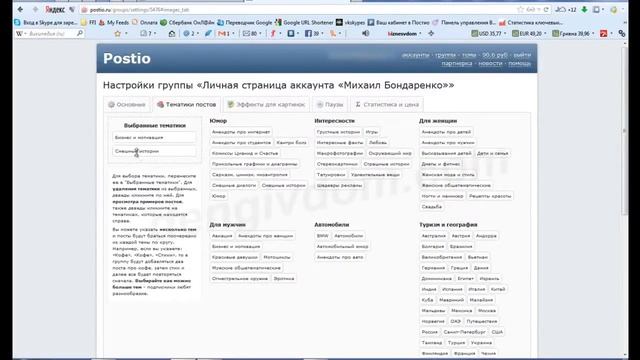Click the Любовь topic tag

click(378, 142)
